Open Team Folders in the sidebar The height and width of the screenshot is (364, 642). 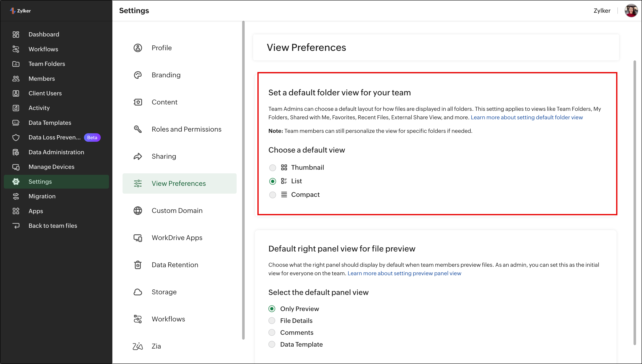pyautogui.click(x=47, y=64)
